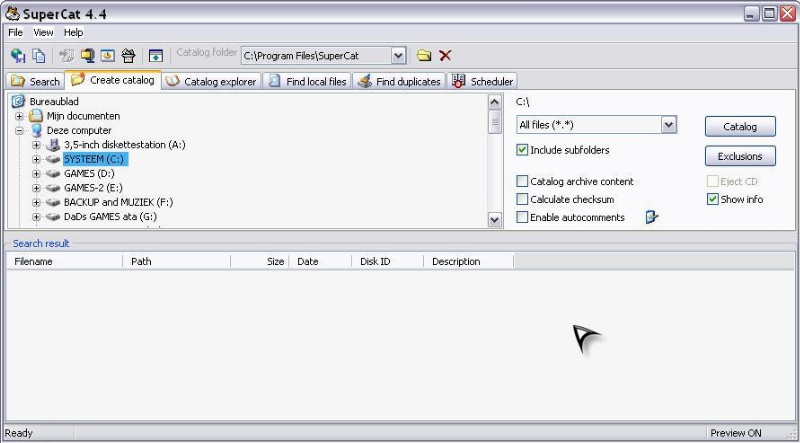800x443 pixels.
Task: Click the Catalog button
Action: [740, 127]
